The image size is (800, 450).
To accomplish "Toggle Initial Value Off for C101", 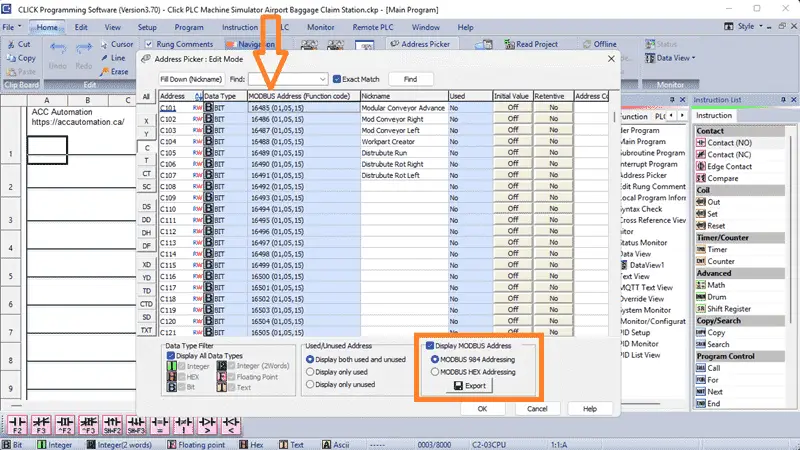I will coord(513,107).
